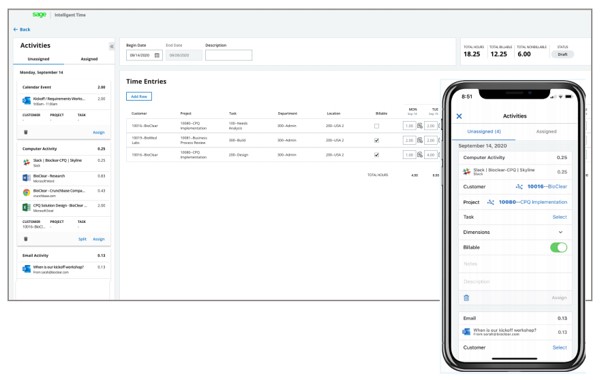The width and height of the screenshot is (602, 380).
Task: Click the Slack icon in Computer Activity
Action: pyautogui.click(x=26, y=162)
